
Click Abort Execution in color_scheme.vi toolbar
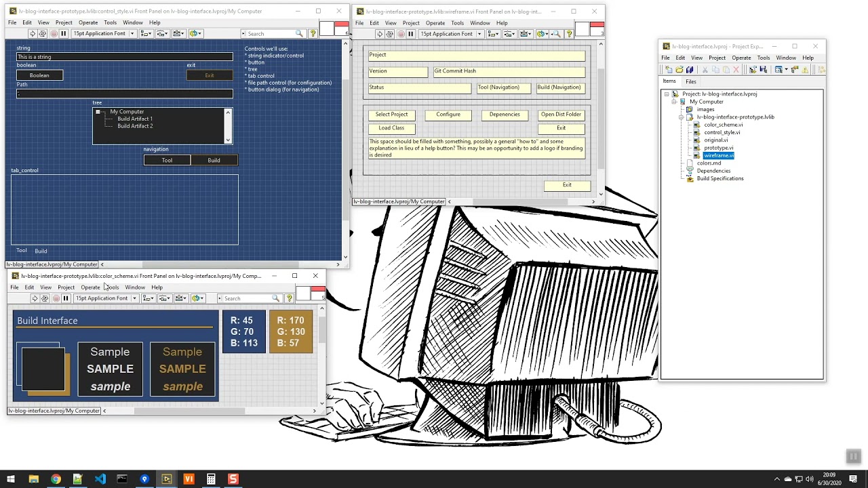(x=56, y=298)
